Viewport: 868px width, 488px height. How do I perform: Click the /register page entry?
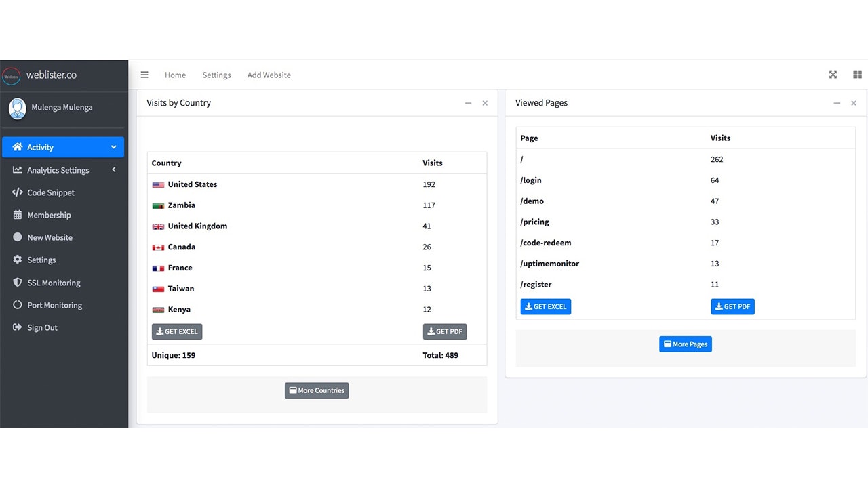pos(536,285)
